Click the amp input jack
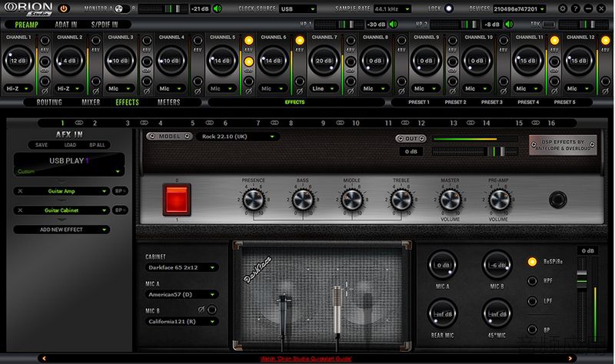This screenshot has height=364, width=615. click(557, 200)
